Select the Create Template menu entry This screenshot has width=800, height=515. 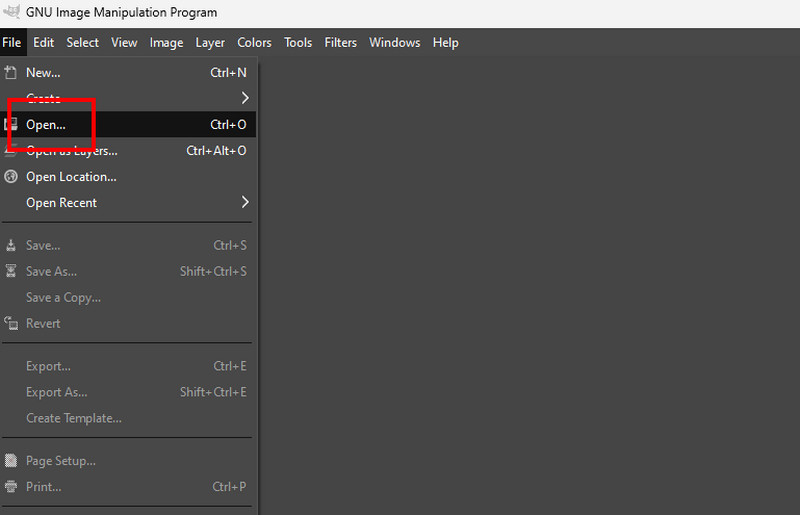(x=74, y=418)
